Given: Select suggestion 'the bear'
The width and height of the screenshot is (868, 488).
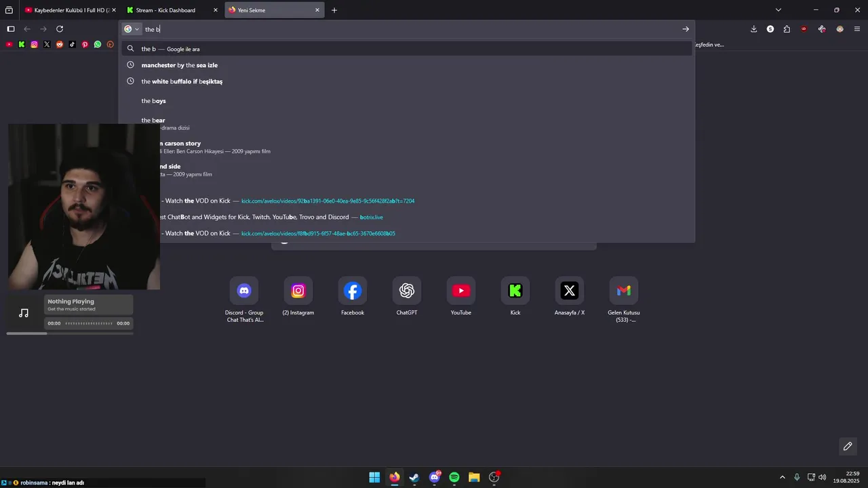Looking at the screenshot, I should click(407, 123).
